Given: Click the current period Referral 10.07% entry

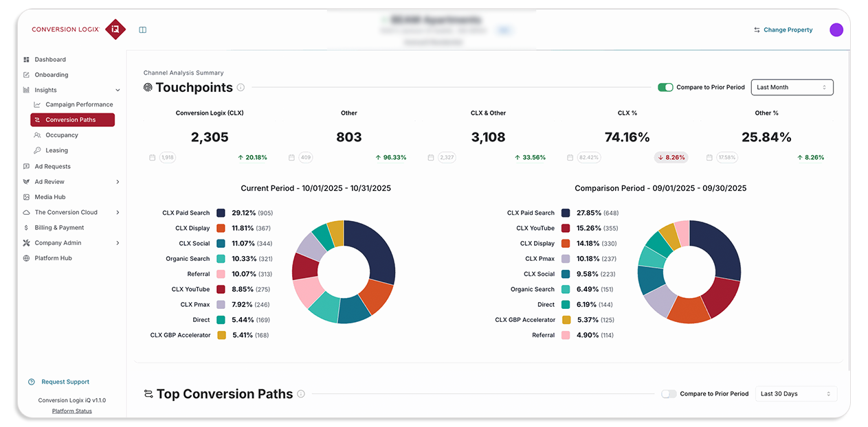Looking at the screenshot, I should tap(220, 274).
